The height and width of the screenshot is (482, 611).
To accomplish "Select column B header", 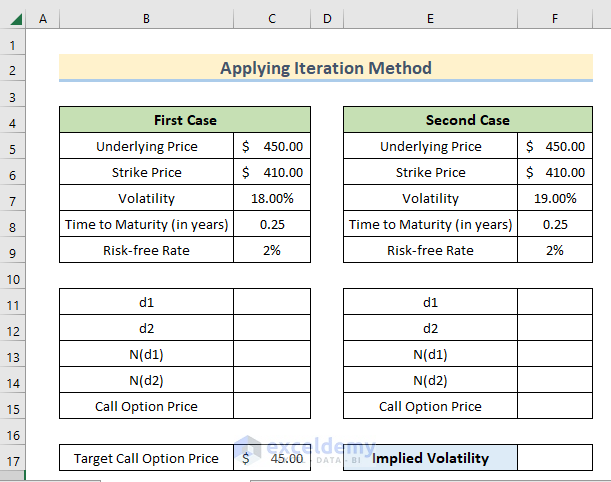I will click(x=146, y=19).
